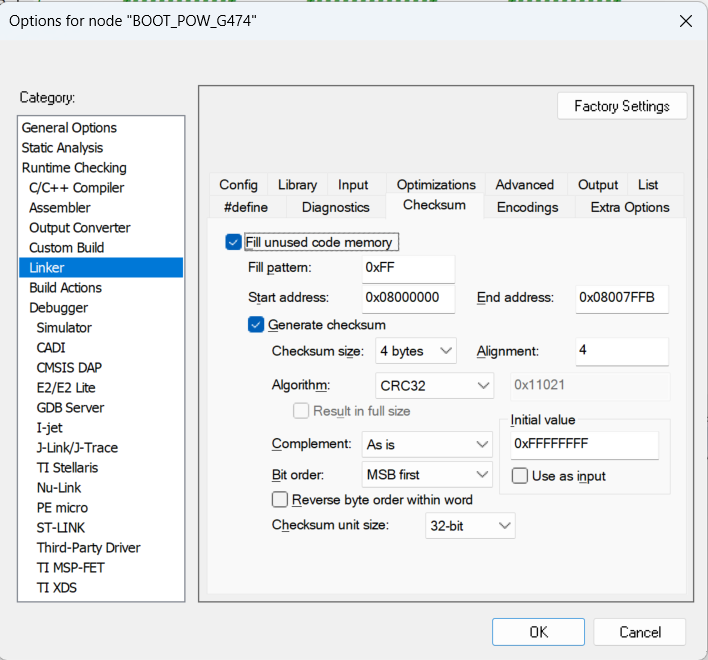Viewport: 708px width, 660px height.
Task: Uncheck the Generate checksum option
Action: click(256, 324)
